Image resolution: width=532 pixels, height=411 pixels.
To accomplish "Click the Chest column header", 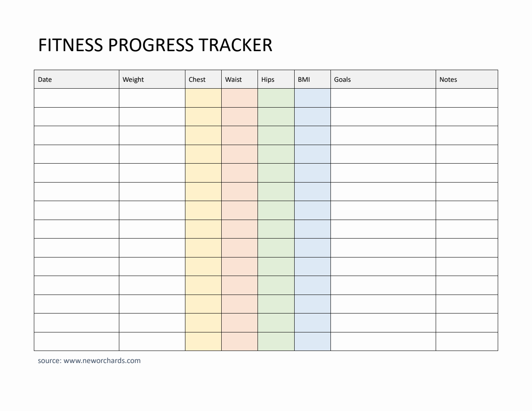I will [203, 79].
